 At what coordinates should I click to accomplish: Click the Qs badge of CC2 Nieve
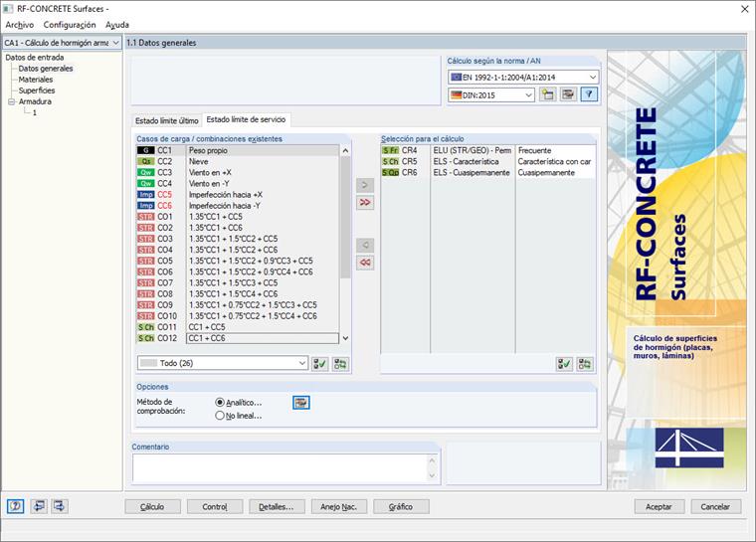(x=145, y=161)
